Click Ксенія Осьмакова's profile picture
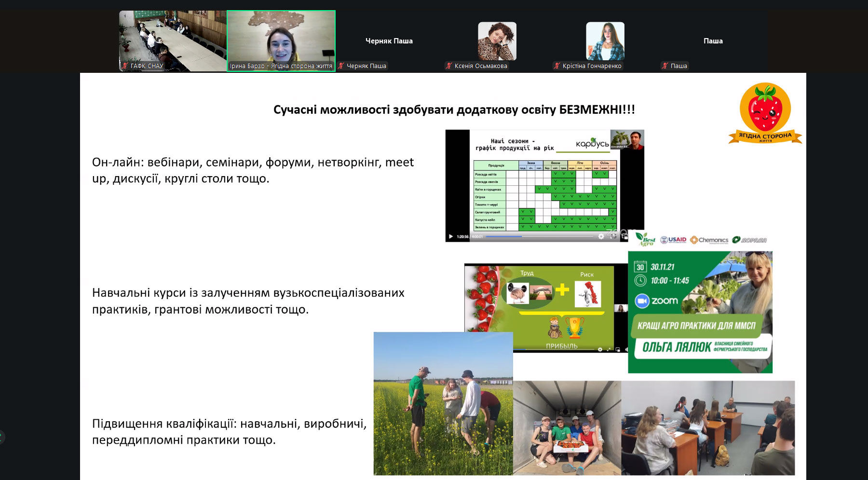868x480 pixels. tap(497, 41)
